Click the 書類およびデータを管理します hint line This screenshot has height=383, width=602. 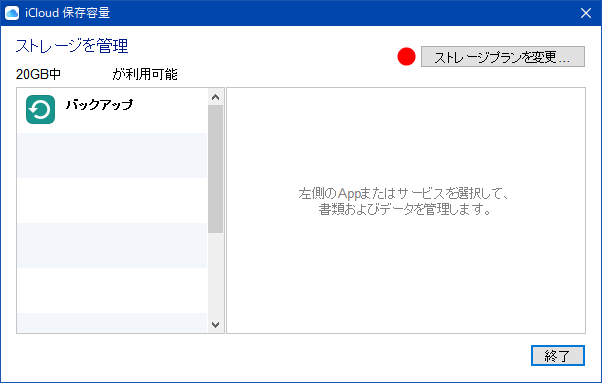click(405, 209)
